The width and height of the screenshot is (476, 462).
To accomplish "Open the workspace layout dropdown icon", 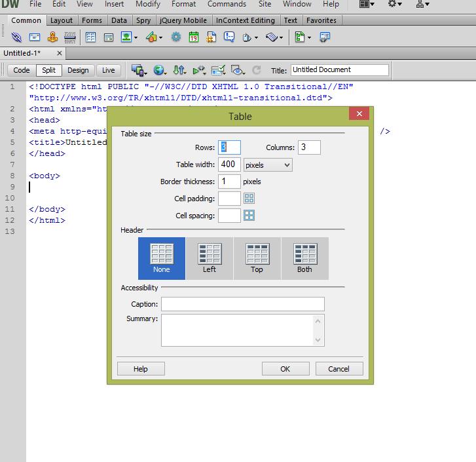I will pyautogui.click(x=367, y=4).
